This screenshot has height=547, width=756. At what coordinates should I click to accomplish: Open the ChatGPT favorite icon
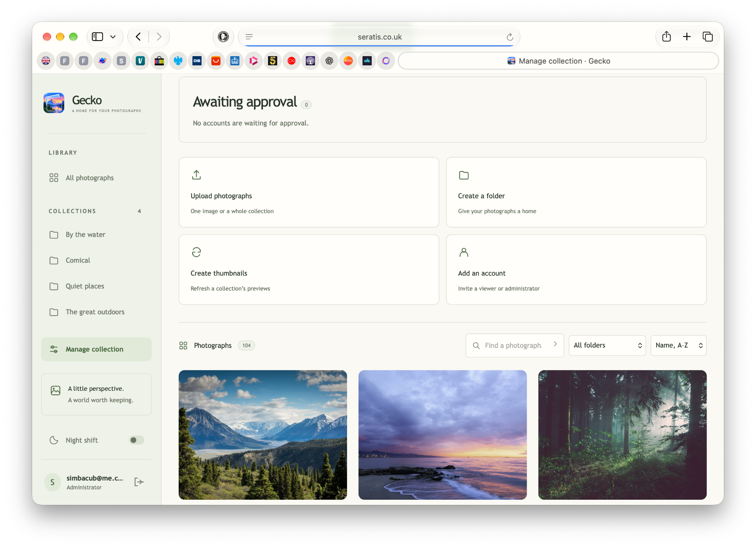(329, 61)
